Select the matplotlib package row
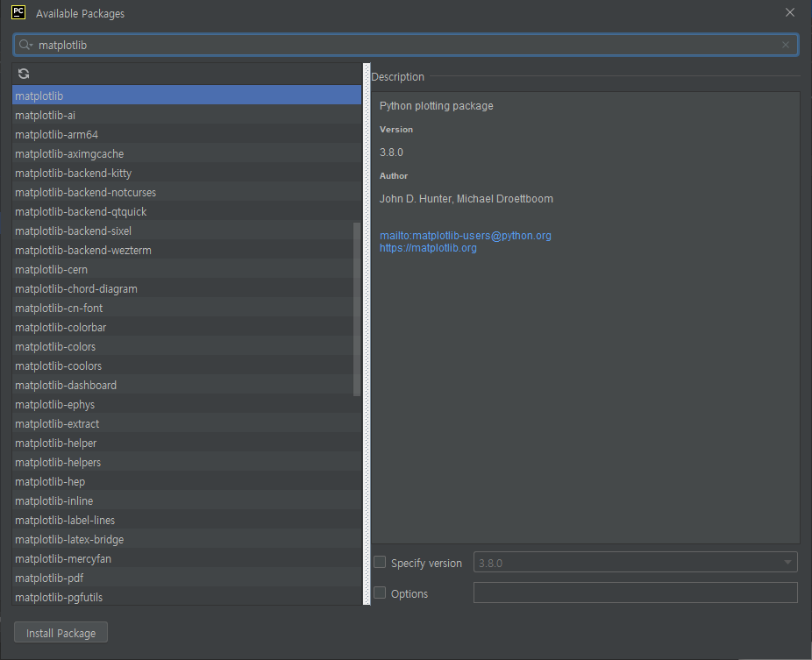The height and width of the screenshot is (660, 812). click(x=187, y=96)
